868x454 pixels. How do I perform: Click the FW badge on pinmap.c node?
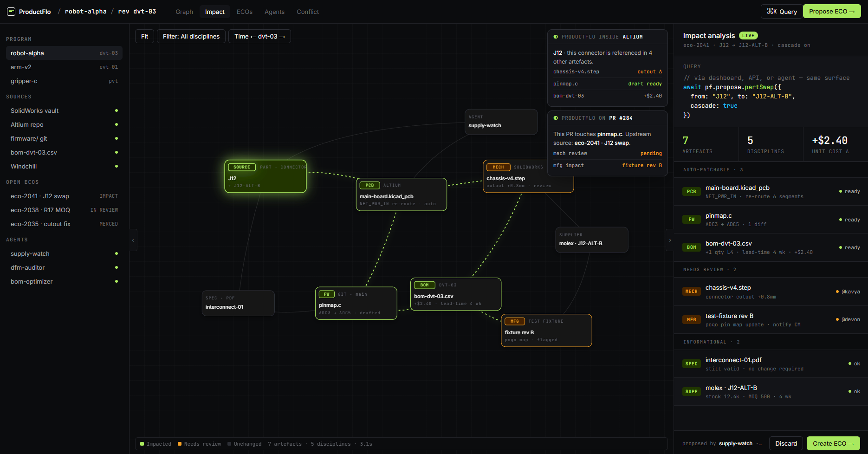tap(327, 294)
